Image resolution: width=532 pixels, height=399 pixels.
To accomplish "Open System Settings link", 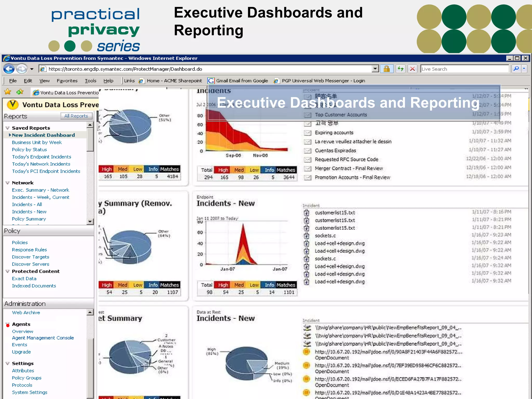I will (x=30, y=392).
